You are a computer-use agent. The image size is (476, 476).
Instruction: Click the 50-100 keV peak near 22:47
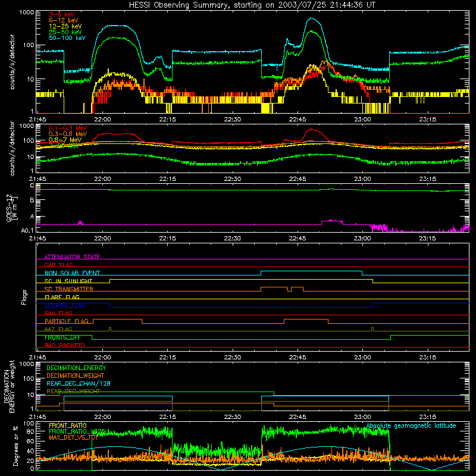[311, 18]
